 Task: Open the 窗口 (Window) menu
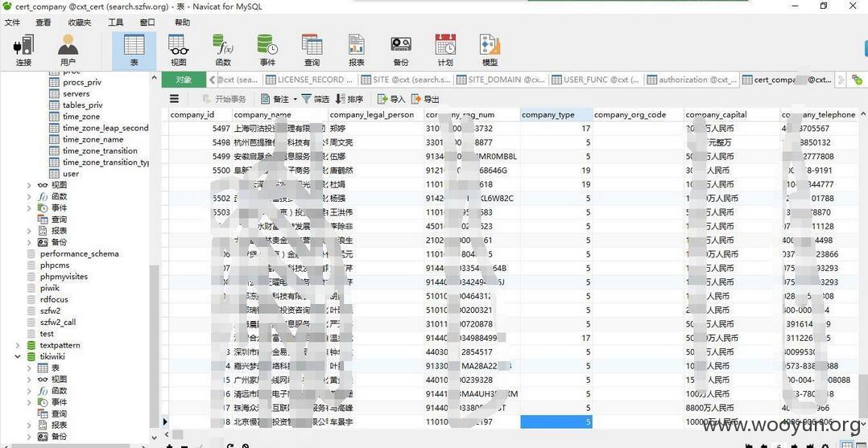147,23
